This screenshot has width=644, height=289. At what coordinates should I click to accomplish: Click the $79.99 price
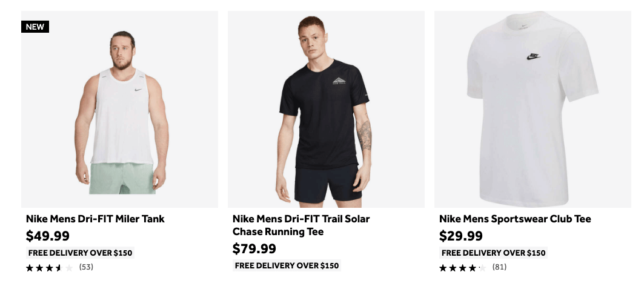pyautogui.click(x=254, y=248)
